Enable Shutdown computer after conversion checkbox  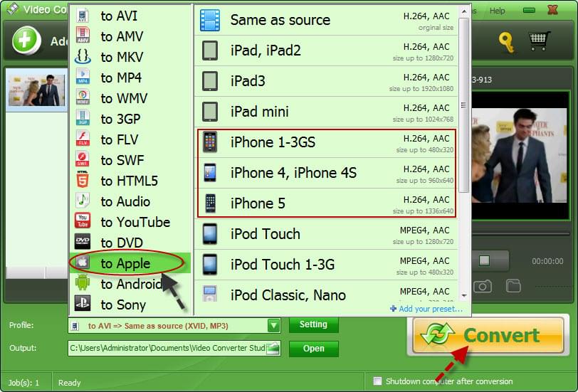[x=377, y=381]
